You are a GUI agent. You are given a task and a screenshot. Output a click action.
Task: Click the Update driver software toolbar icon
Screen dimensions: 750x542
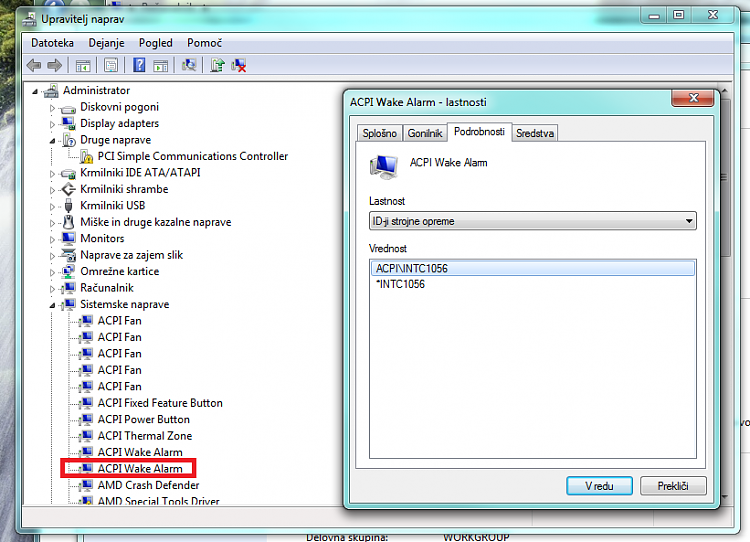click(217, 65)
